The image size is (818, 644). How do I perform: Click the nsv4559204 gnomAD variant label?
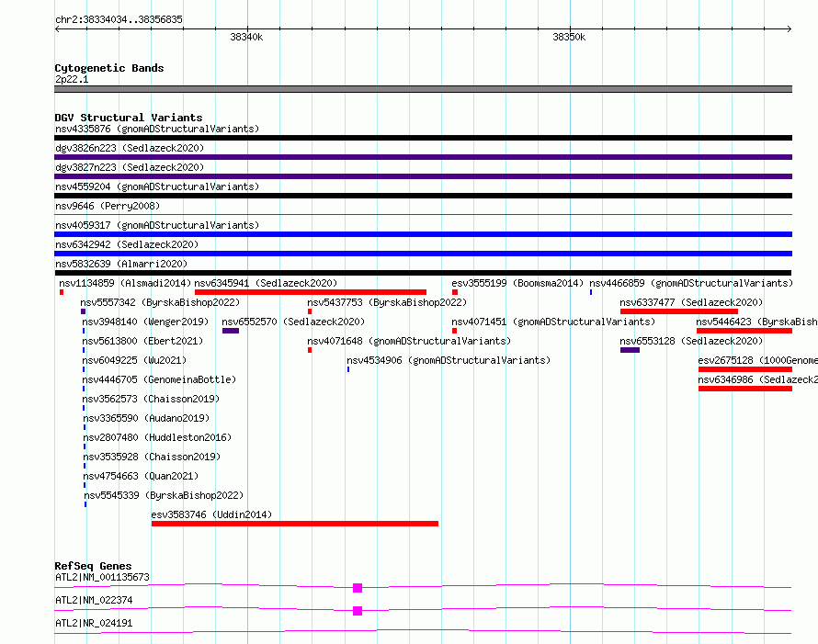(x=157, y=186)
